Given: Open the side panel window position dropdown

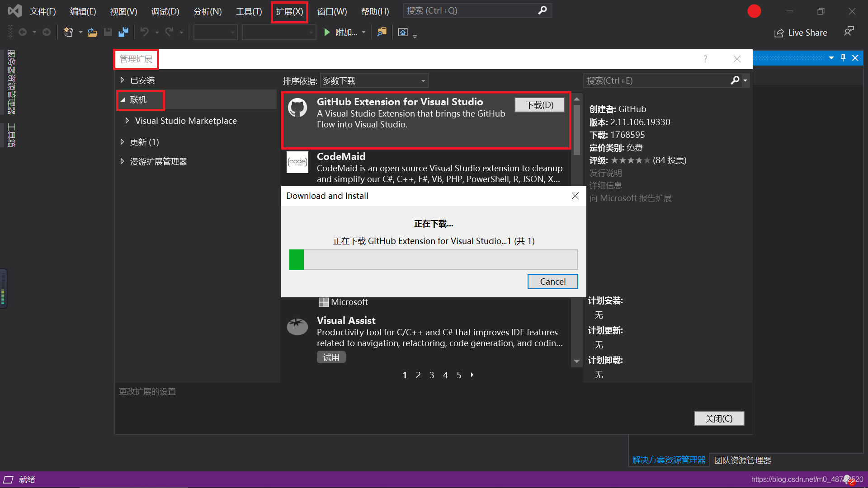Looking at the screenshot, I should click(831, 58).
